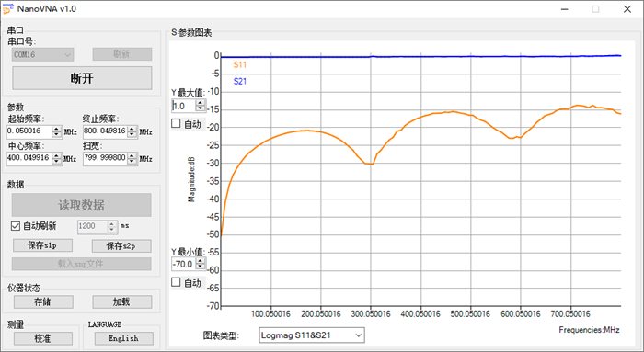Image resolution: width=644 pixels, height=352 pixels.
Task: Save data with 保存s1p button
Action: pos(42,245)
